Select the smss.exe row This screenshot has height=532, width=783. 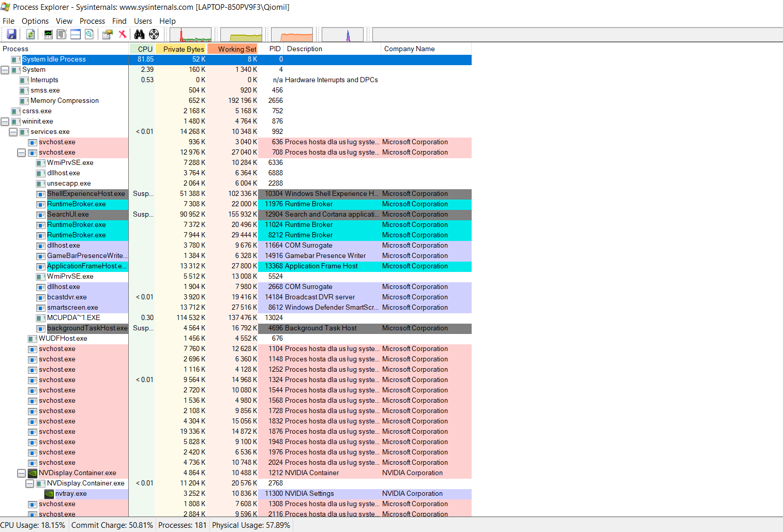point(236,90)
